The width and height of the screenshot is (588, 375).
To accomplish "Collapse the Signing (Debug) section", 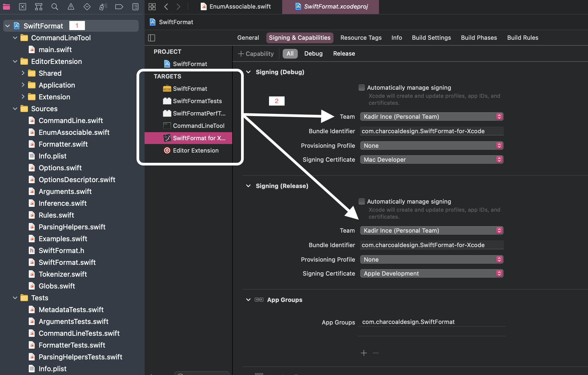I will point(249,72).
